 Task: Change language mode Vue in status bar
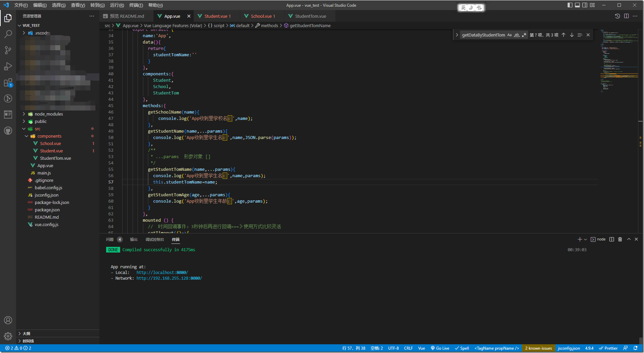pos(421,348)
